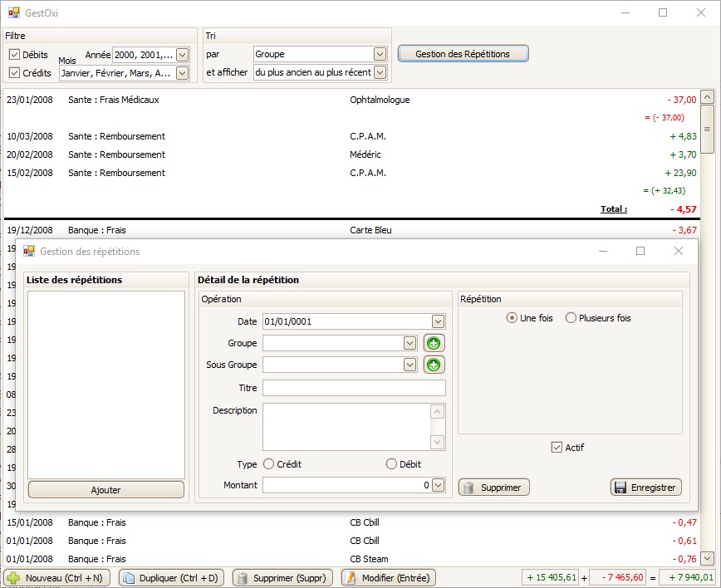Viewport: 721px width, 588px height.
Task: Open the Tri par Groupe dropdown
Action: coord(380,54)
